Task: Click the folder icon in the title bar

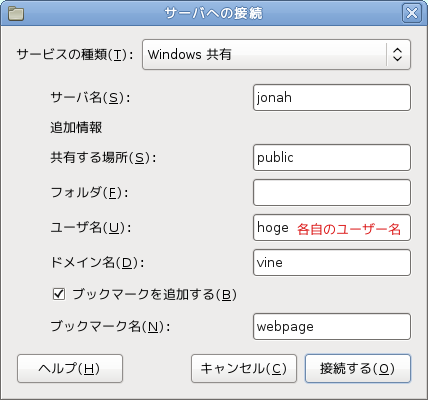Action: [x=16, y=14]
